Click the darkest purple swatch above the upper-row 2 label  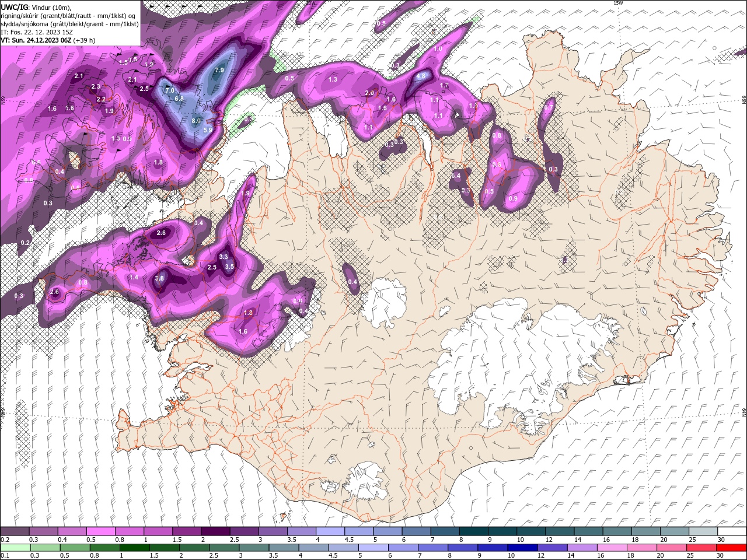click(215, 531)
